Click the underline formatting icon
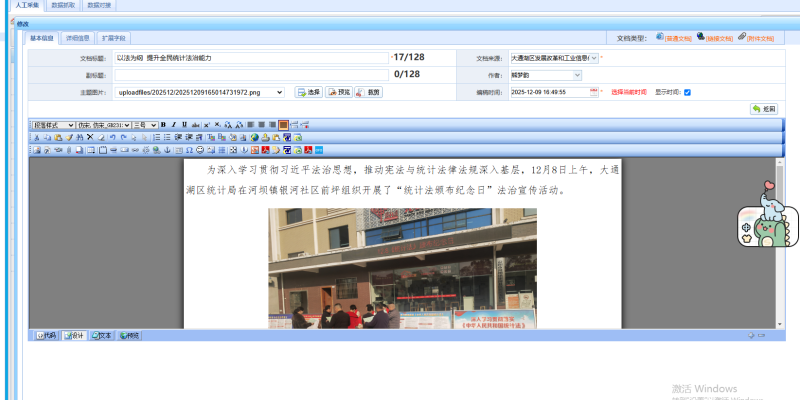 point(183,124)
